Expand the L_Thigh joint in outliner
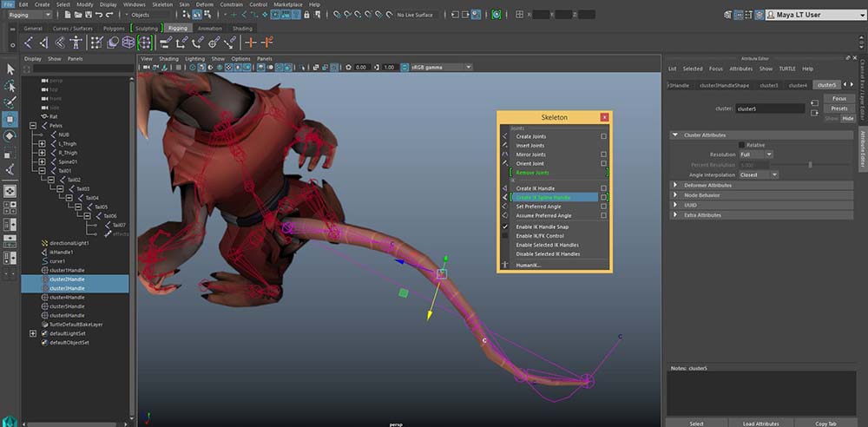Viewport: 868px width, 427px height. 42,143
